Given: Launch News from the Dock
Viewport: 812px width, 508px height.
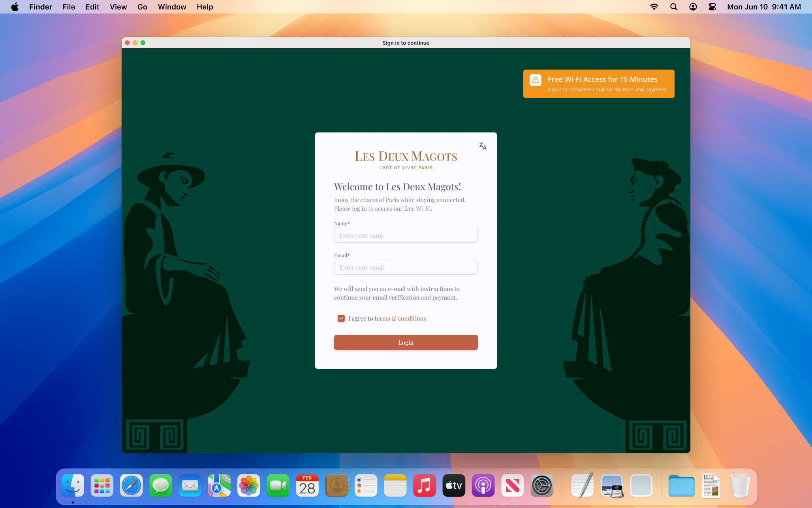Looking at the screenshot, I should [513, 485].
